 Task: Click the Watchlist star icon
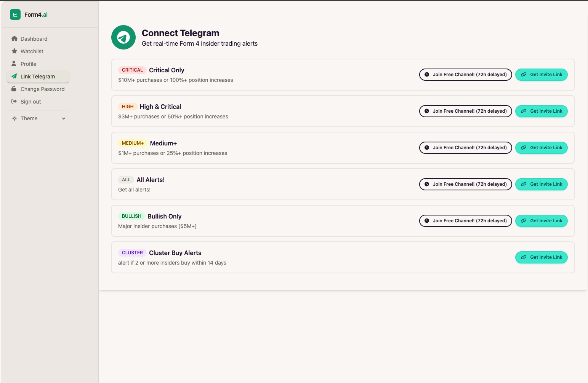[x=14, y=51]
